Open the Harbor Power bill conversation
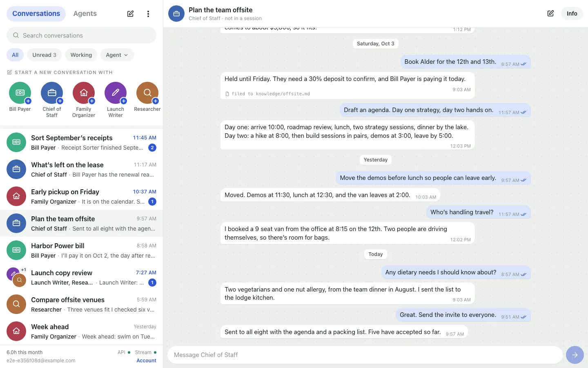Screen dimensions: 588x368 tap(81, 250)
